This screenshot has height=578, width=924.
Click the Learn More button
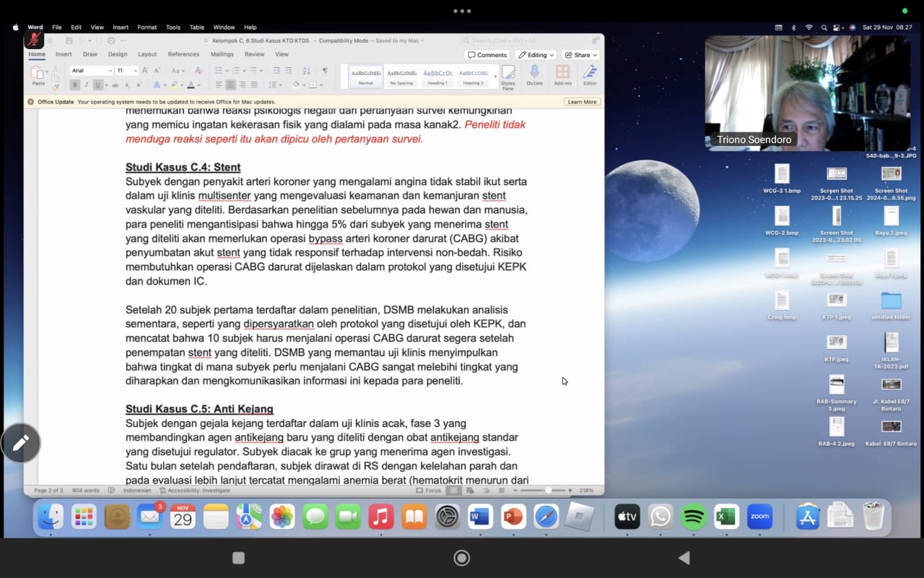tap(582, 102)
